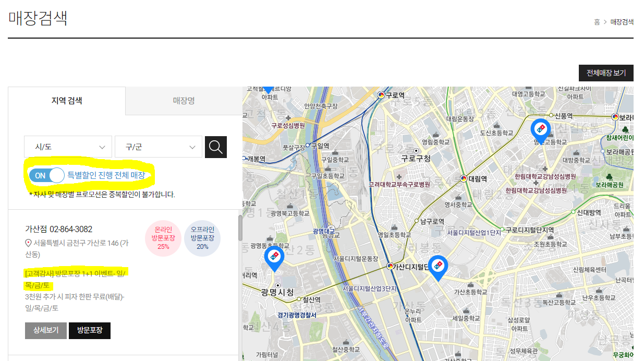Click the store list scrollbar thumb
Viewport: 644px width, 361px height.
click(x=240, y=228)
